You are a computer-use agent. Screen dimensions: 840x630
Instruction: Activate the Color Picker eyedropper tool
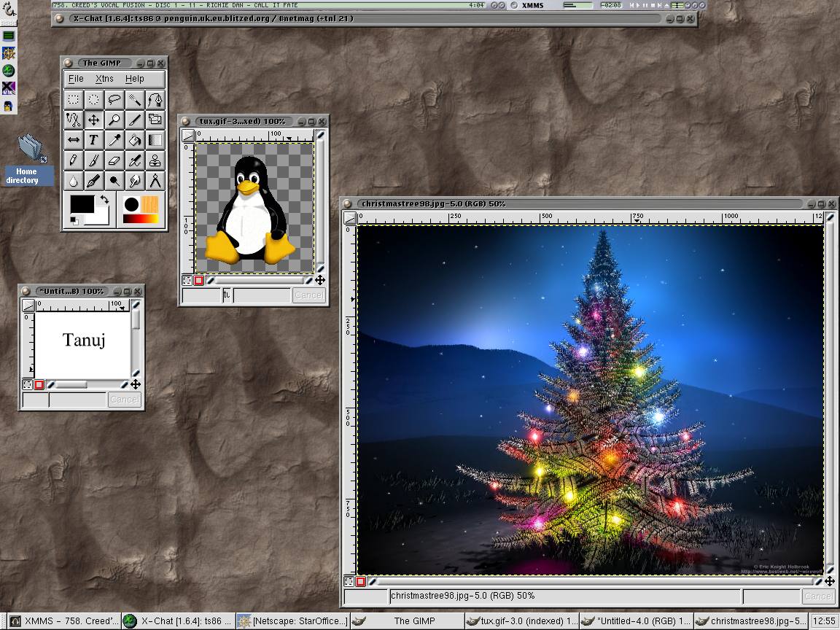[114, 140]
